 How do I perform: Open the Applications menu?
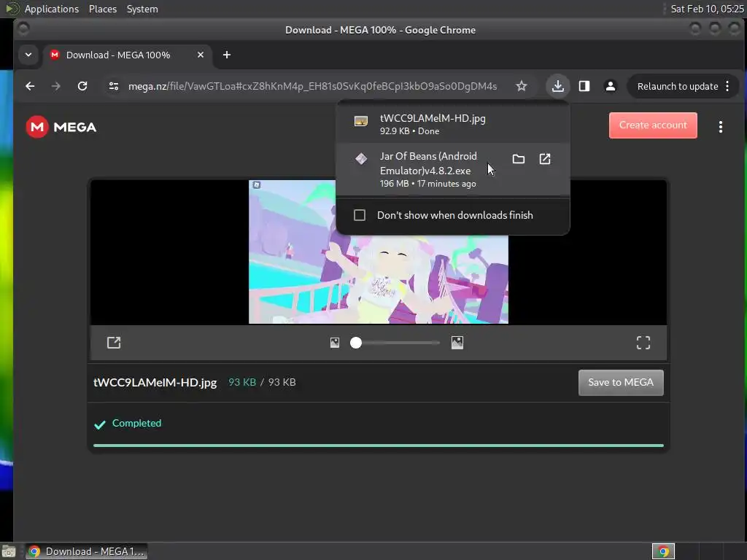[52, 9]
